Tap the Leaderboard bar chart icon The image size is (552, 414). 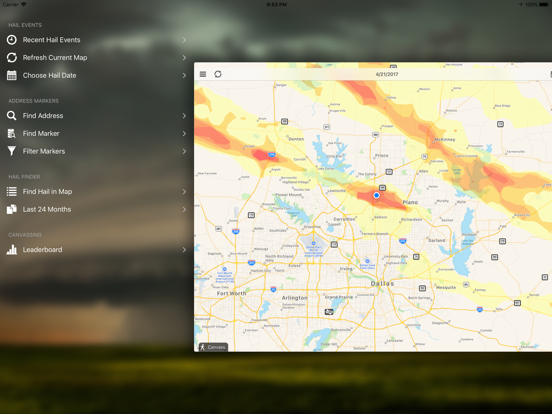click(x=12, y=250)
